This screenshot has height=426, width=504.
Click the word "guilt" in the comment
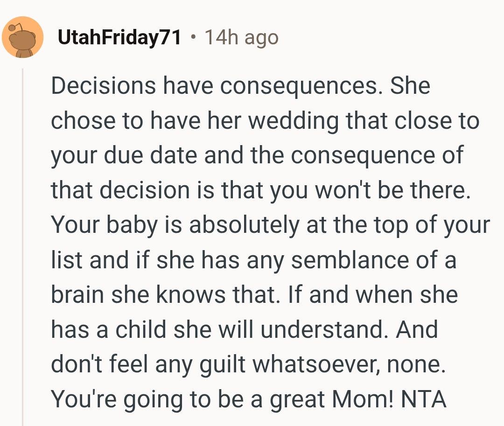pyautogui.click(x=224, y=364)
